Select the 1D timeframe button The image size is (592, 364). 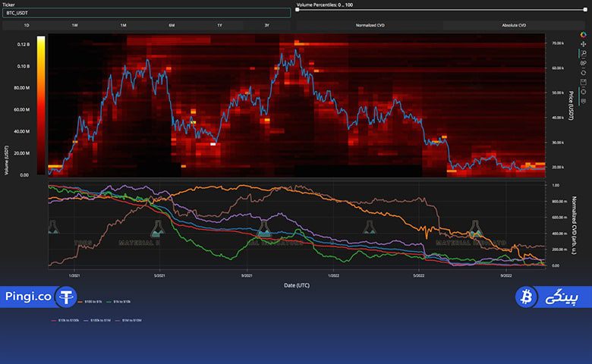point(27,25)
